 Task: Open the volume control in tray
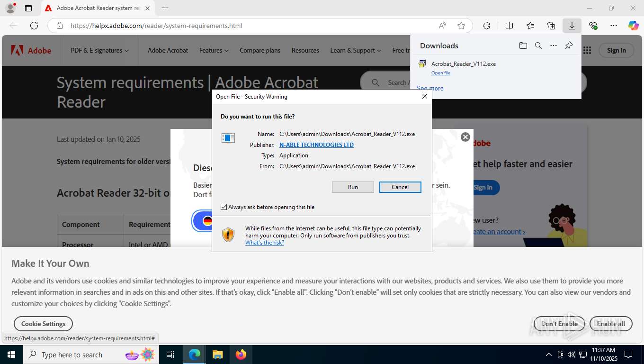tap(571, 355)
